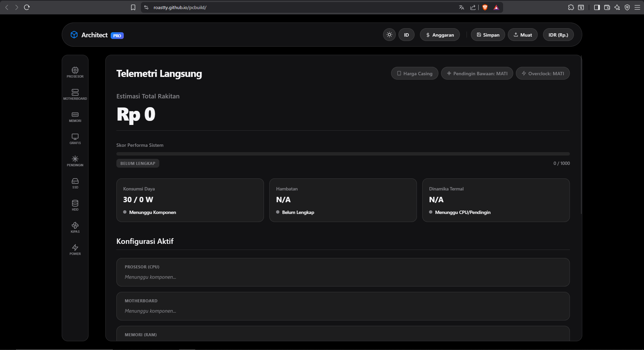Click the Muat load button
Viewport: 644px width, 350px height.
(x=523, y=35)
